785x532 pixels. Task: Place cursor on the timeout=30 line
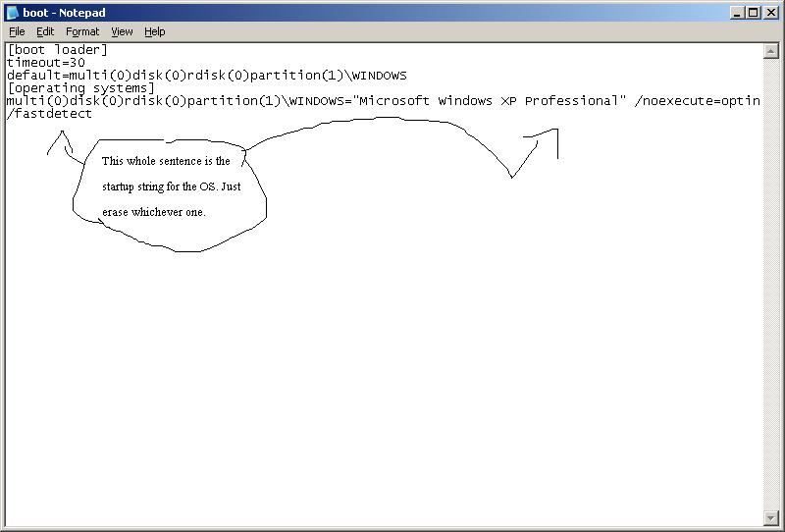(x=45, y=63)
